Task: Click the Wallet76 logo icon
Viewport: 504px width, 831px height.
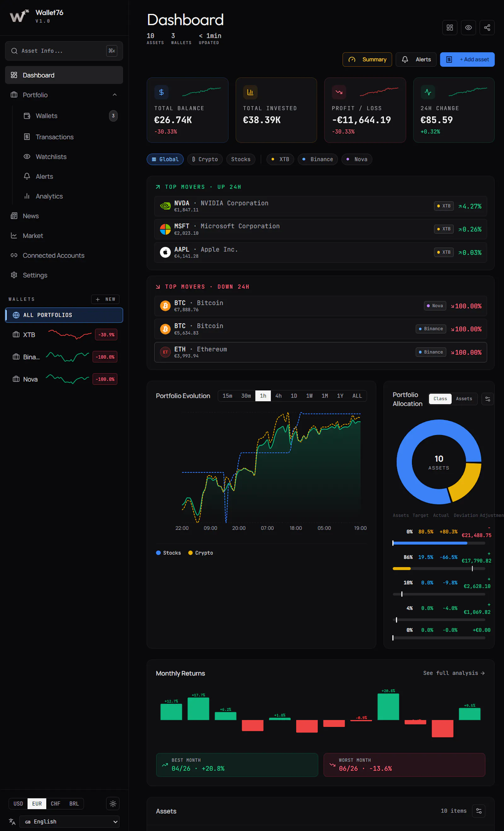Action: pyautogui.click(x=19, y=16)
